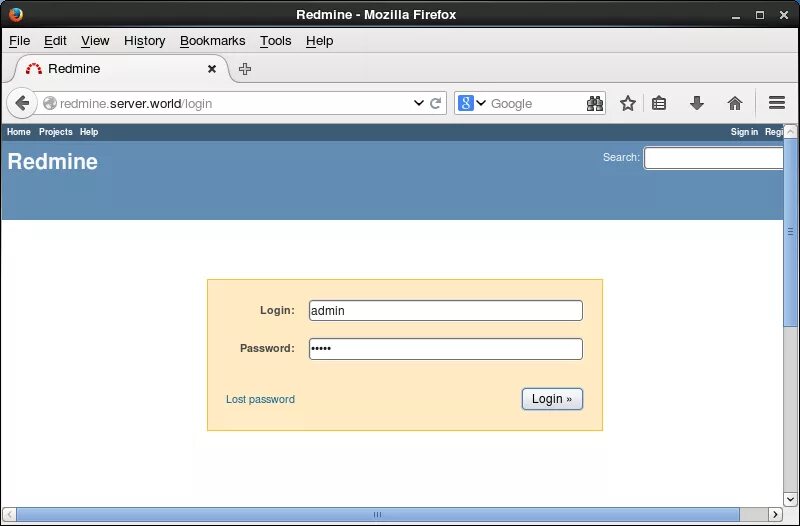This screenshot has height=526, width=800.
Task: Click the Sign in link
Action: click(744, 132)
